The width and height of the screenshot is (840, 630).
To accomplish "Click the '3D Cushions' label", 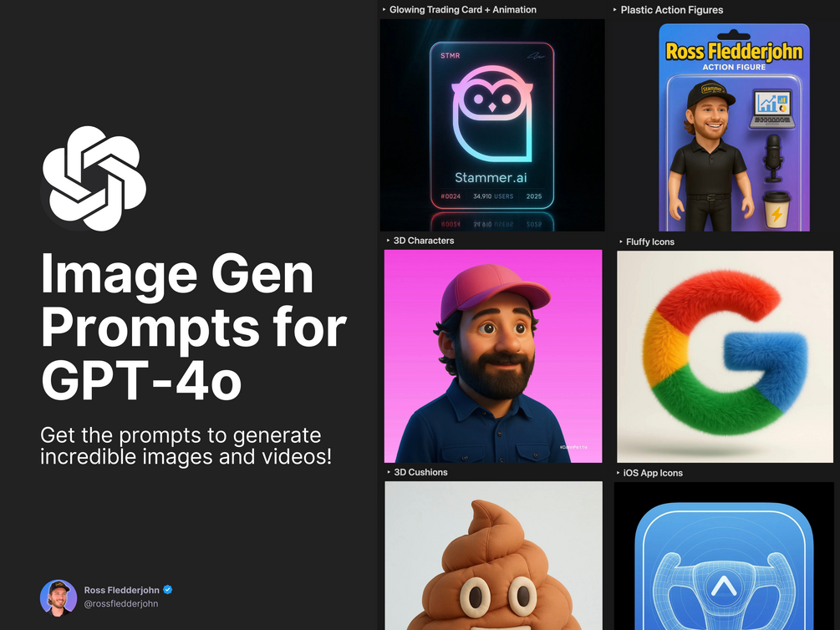I will pyautogui.click(x=420, y=472).
